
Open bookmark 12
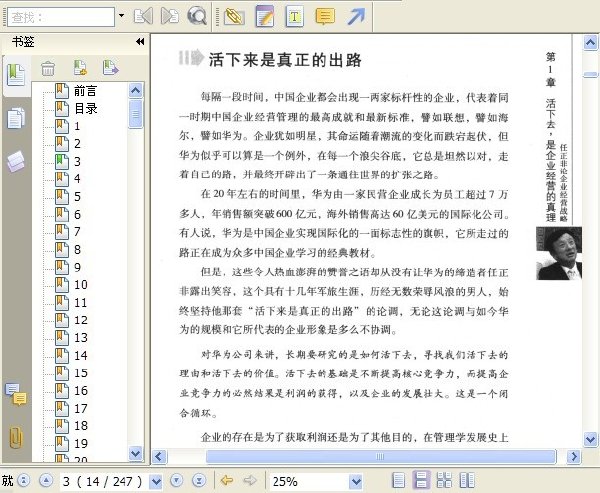[x=72, y=320]
